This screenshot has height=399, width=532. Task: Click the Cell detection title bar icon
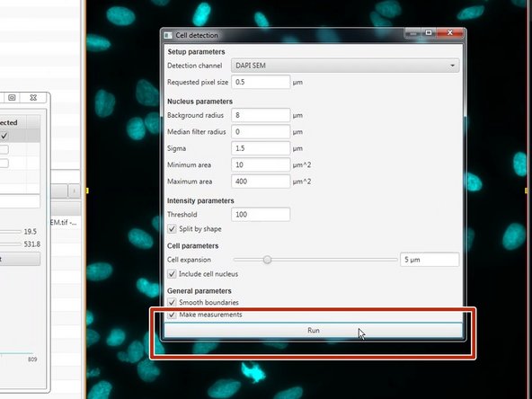[168, 35]
